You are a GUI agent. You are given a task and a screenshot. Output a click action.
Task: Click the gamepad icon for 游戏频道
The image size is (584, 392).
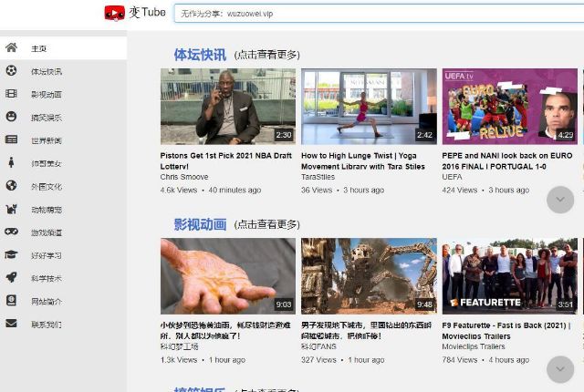pyautogui.click(x=11, y=232)
